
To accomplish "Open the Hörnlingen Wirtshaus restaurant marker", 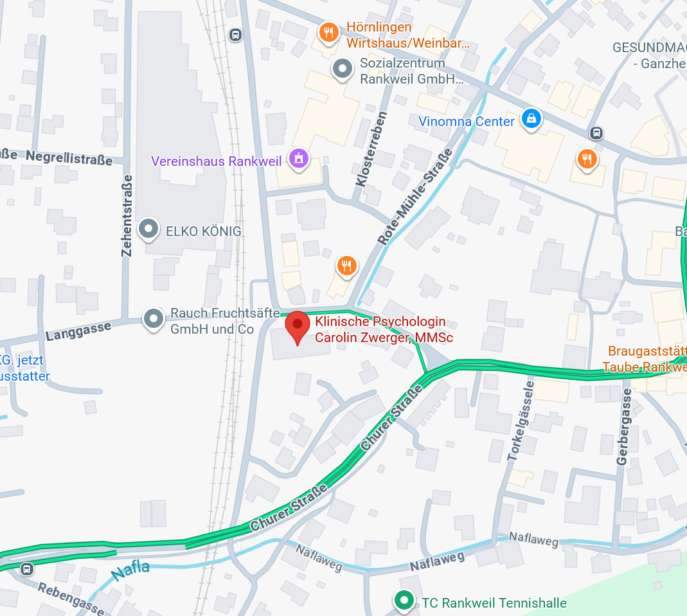I will tap(328, 33).
